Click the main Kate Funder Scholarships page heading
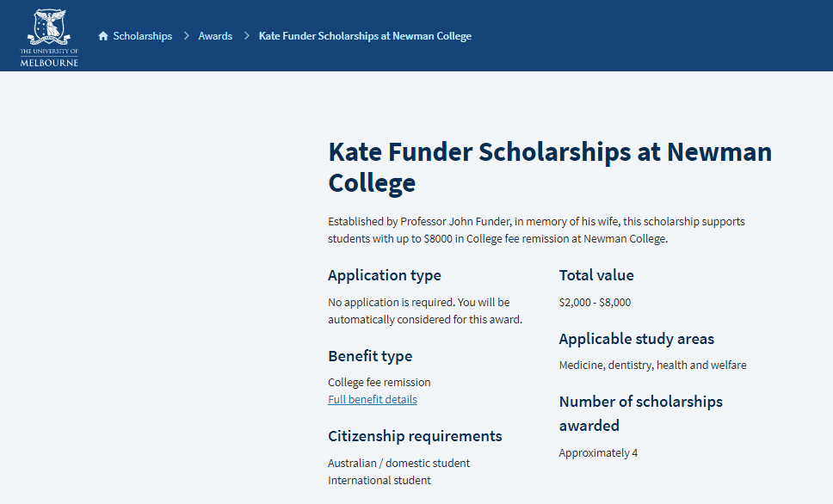The height and width of the screenshot is (504, 833). pyautogui.click(x=550, y=168)
